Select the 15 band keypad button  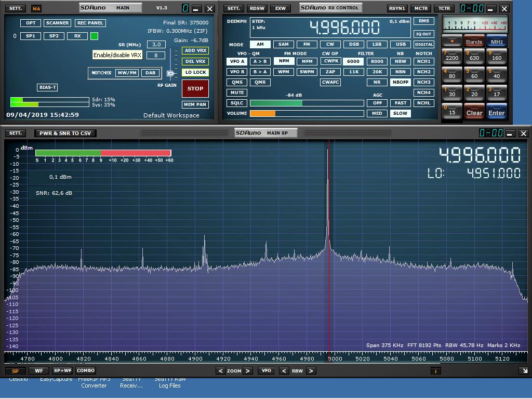[x=452, y=111]
